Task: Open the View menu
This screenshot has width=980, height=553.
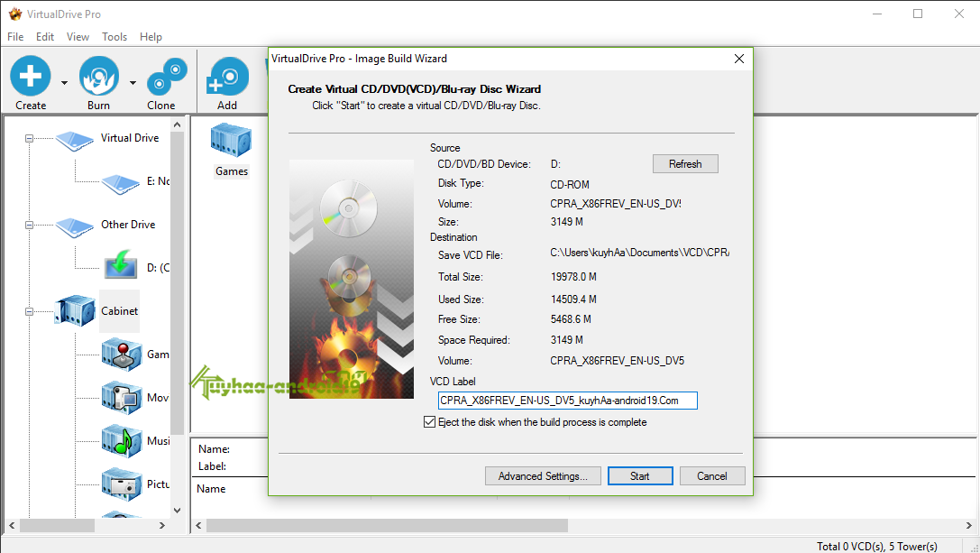Action: pyautogui.click(x=78, y=37)
